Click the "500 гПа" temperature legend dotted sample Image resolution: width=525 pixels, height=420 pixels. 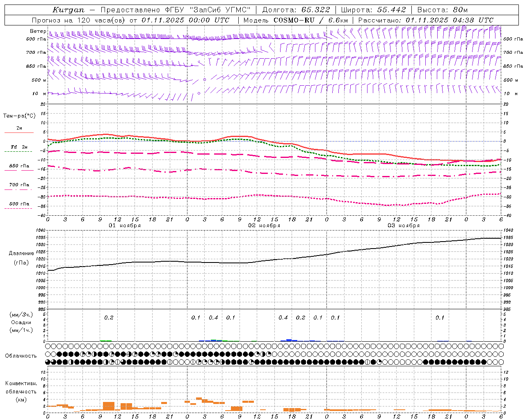click(x=19, y=208)
